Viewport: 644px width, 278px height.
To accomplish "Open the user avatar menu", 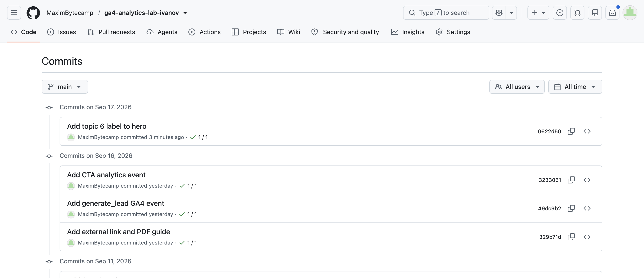I will coord(630,13).
